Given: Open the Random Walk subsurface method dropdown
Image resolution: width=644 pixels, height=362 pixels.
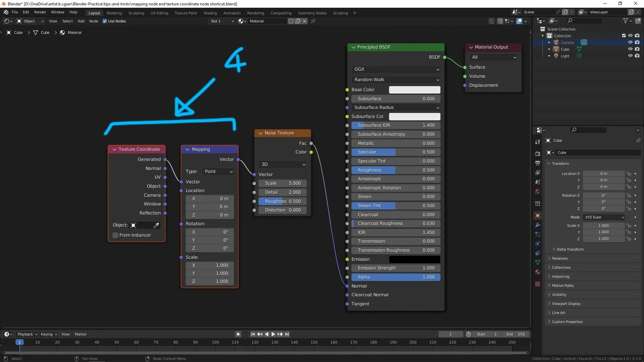Looking at the screenshot, I should click(x=396, y=79).
